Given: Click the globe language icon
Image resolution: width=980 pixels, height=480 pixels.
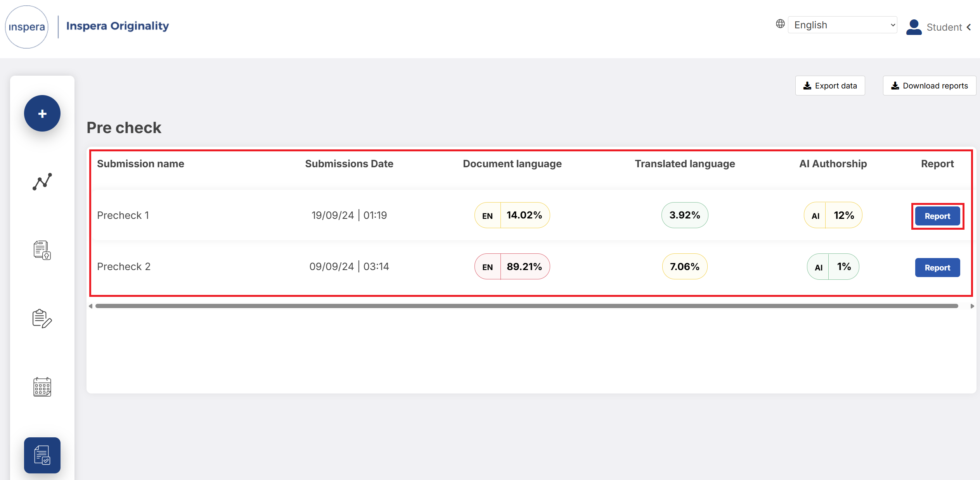Looking at the screenshot, I should click(x=780, y=24).
